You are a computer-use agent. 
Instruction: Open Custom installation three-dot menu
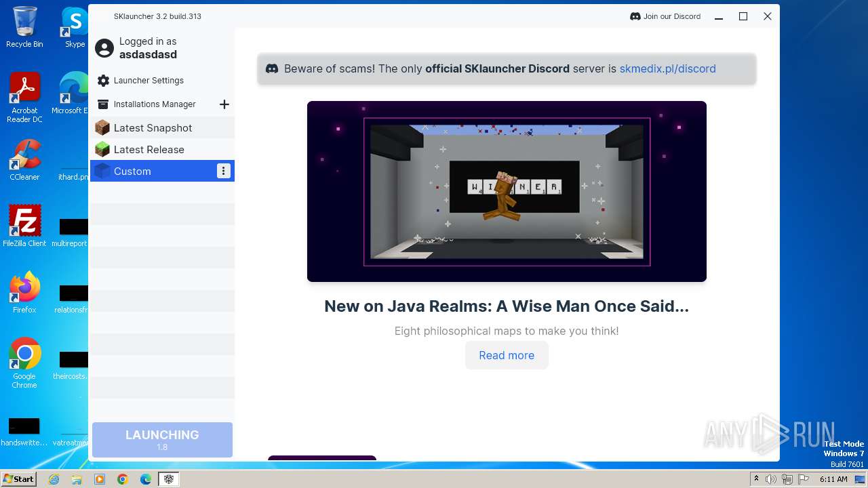pyautogui.click(x=224, y=171)
